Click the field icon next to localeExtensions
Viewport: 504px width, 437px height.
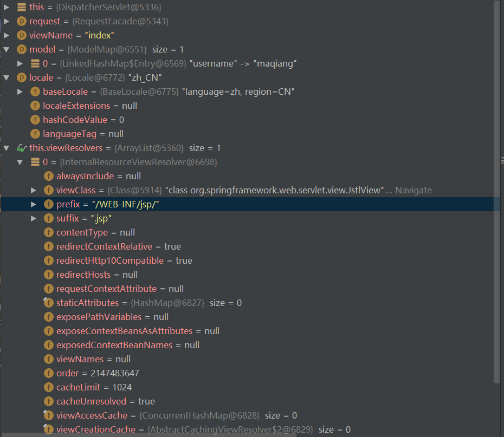35,106
